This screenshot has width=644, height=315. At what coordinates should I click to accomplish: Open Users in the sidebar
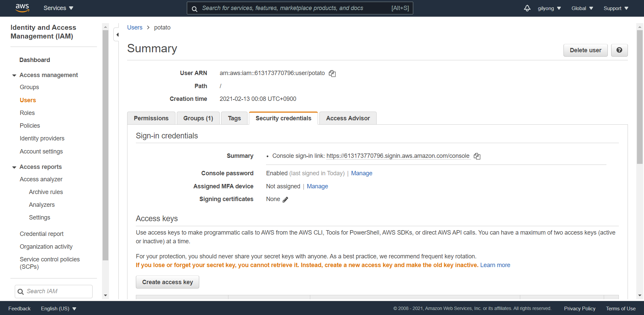coord(28,100)
